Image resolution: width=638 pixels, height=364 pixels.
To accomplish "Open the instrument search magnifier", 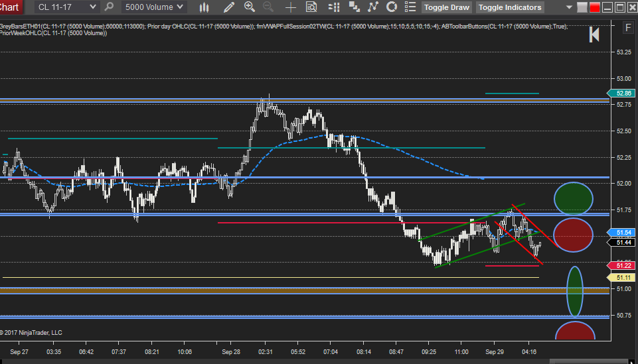I will pyautogui.click(x=109, y=7).
